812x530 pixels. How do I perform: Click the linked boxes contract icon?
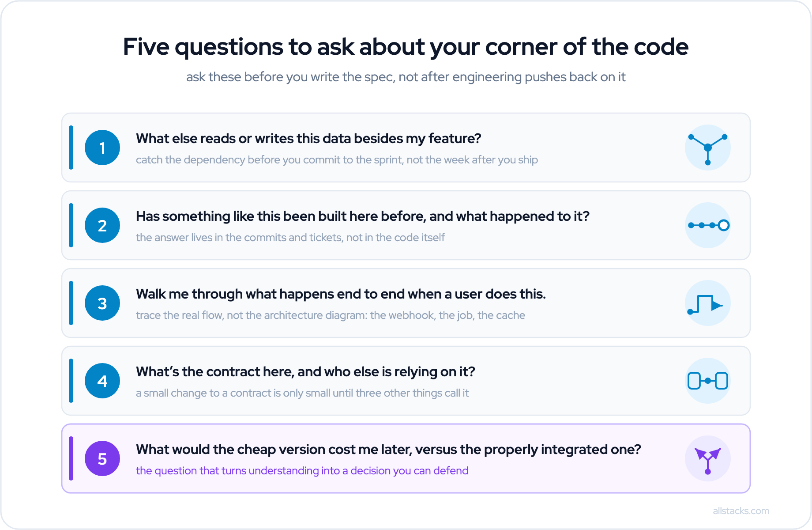708,381
